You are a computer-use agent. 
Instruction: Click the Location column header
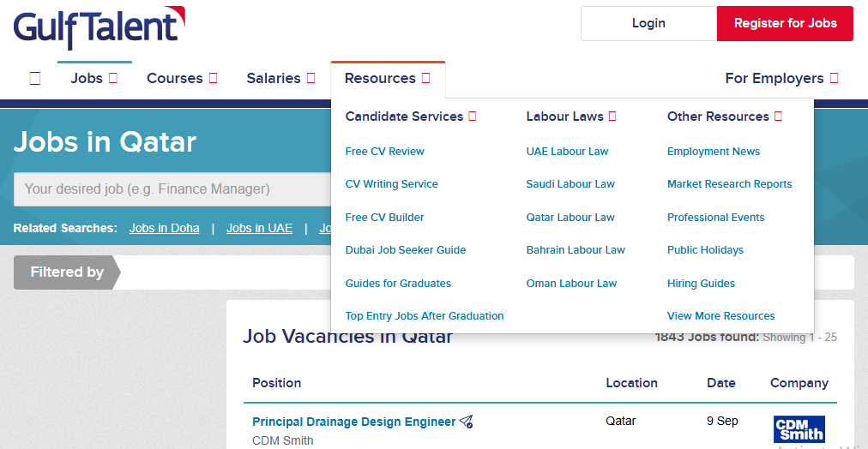pyautogui.click(x=631, y=383)
